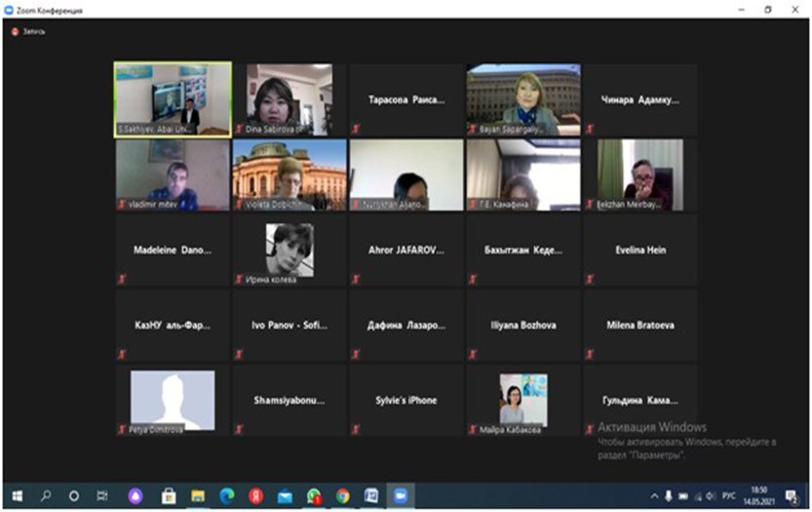Launch Google Chrome from the taskbar
812x512 pixels.
(x=342, y=495)
